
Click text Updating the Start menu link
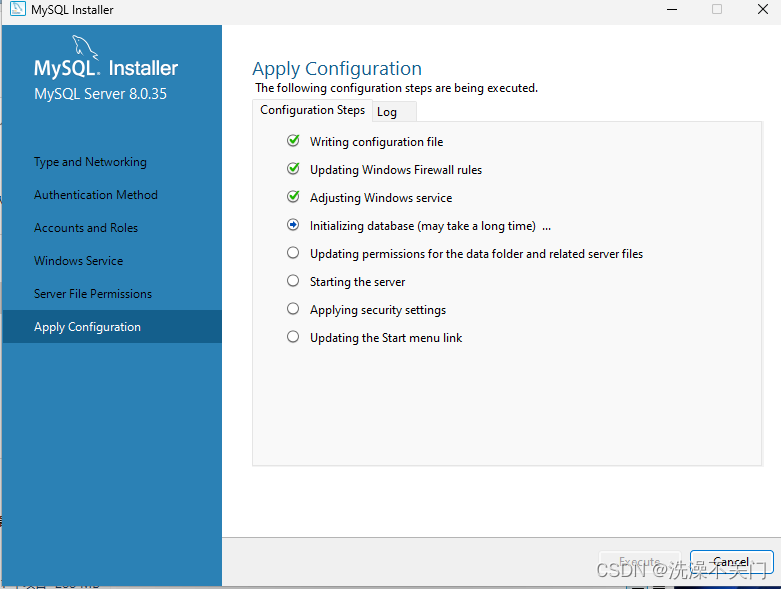(386, 338)
